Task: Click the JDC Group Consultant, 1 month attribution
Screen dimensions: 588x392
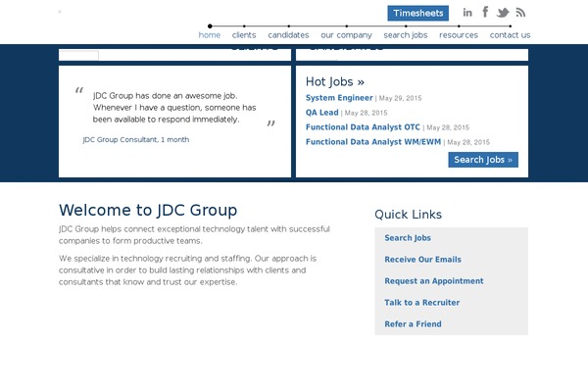Action: click(136, 139)
